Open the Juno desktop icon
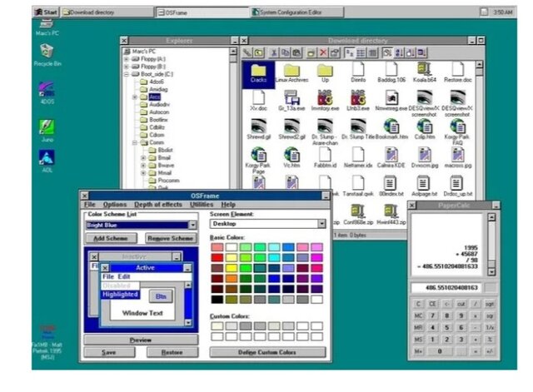 pos(47,131)
